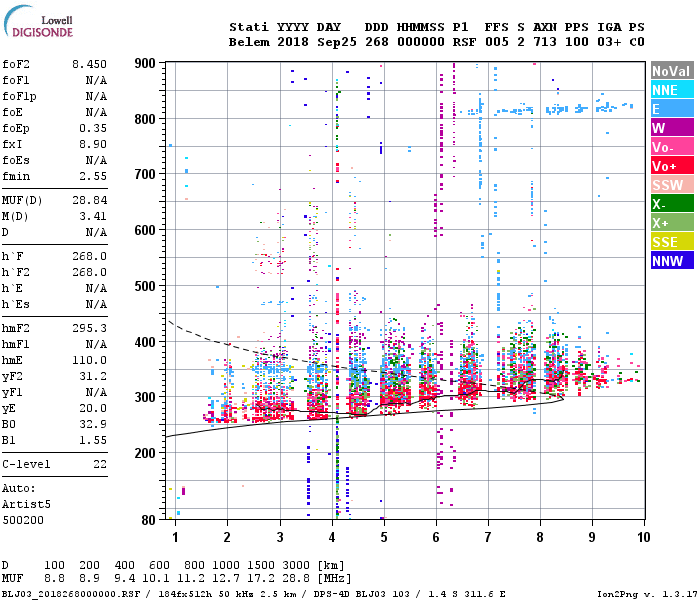Viewport: 700px width, 600px height.
Task: Click the foF2 value 8.450
Action: pyautogui.click(x=89, y=64)
